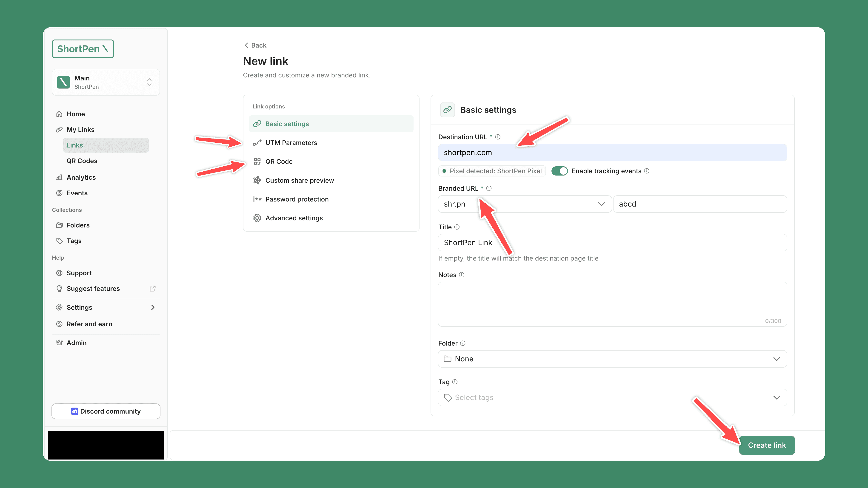
Task: Click the Home house icon
Action: (x=59, y=114)
